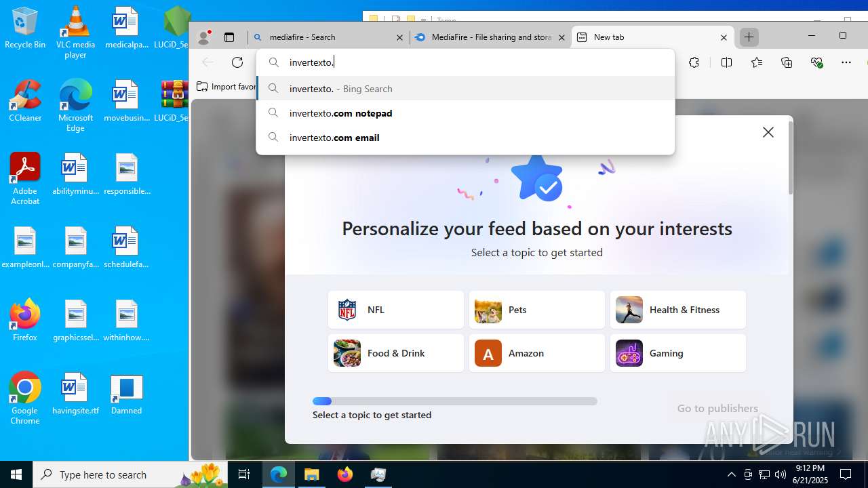Image resolution: width=868 pixels, height=488 pixels.
Task: Select schedulefa... Word document on desktop
Action: click(126, 247)
